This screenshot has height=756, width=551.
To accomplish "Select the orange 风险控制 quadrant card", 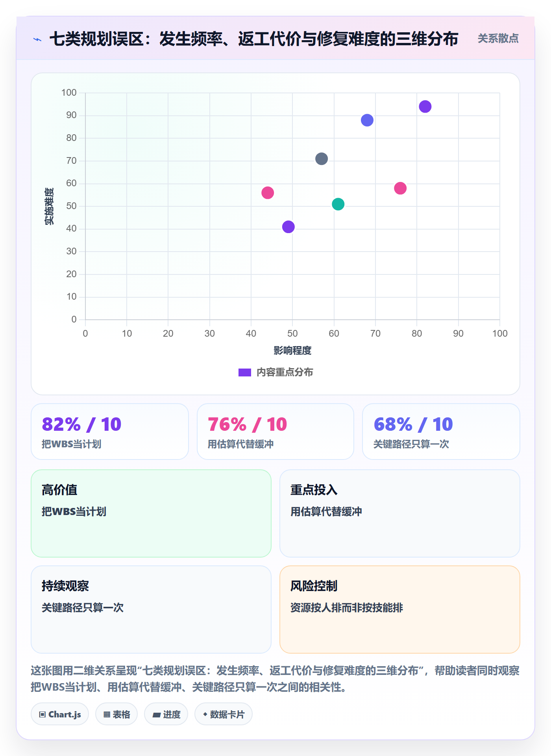I will [x=400, y=610].
